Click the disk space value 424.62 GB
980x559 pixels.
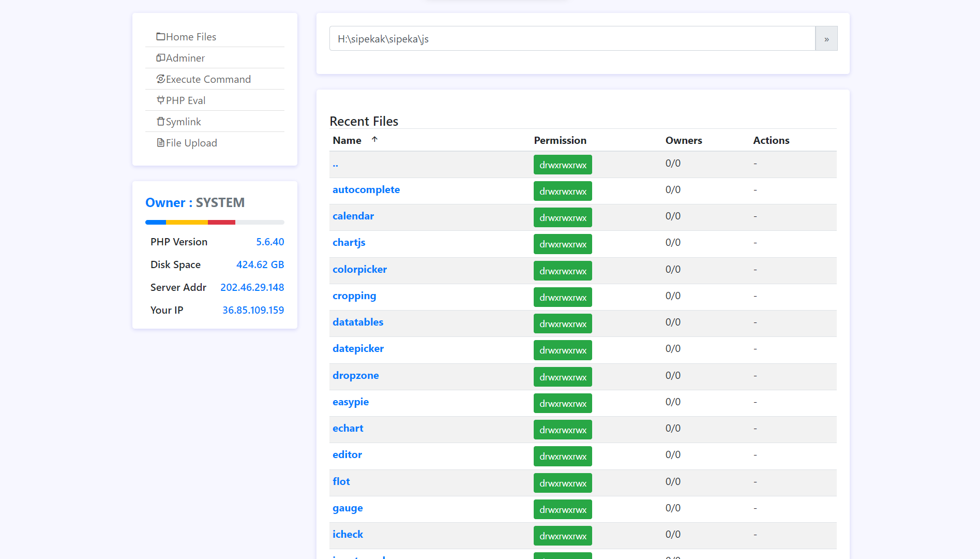(260, 264)
